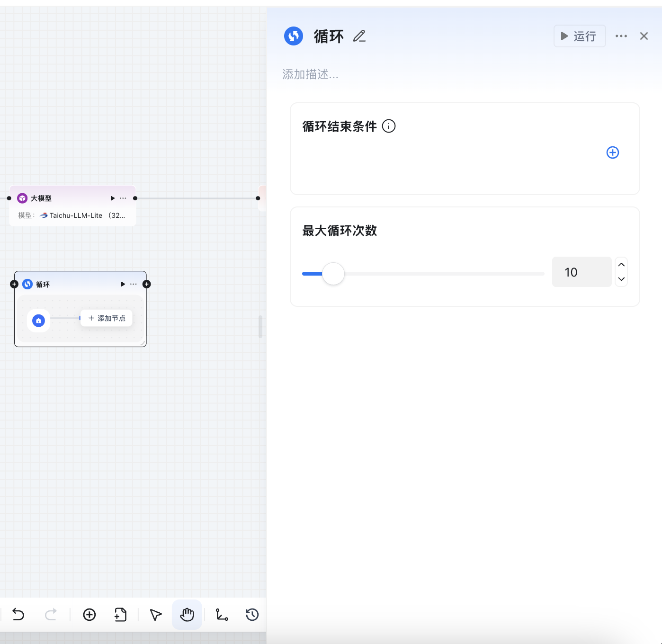Click the max loop count number field
This screenshot has height=644, width=662.
tap(581, 272)
